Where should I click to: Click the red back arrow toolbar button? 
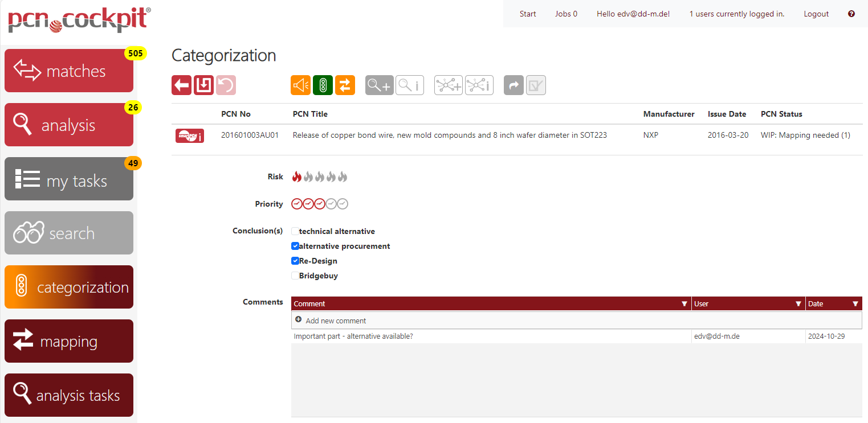[x=181, y=85]
